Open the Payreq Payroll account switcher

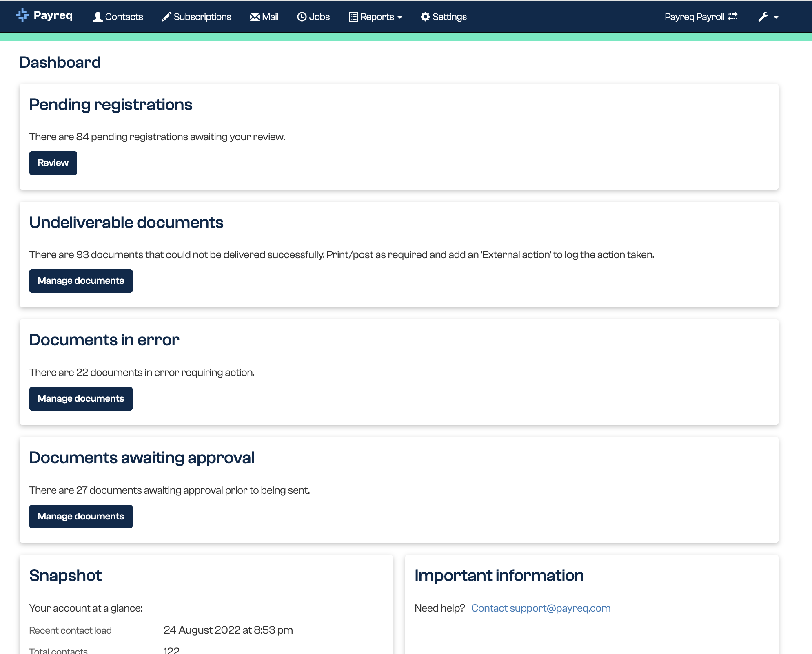tap(694, 17)
